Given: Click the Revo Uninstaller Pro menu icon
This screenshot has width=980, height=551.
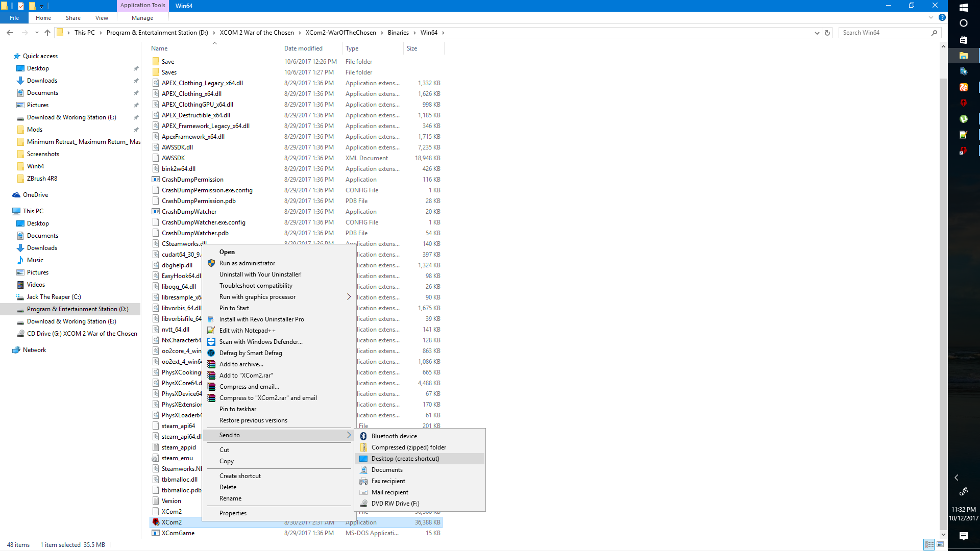Looking at the screenshot, I should coord(211,319).
